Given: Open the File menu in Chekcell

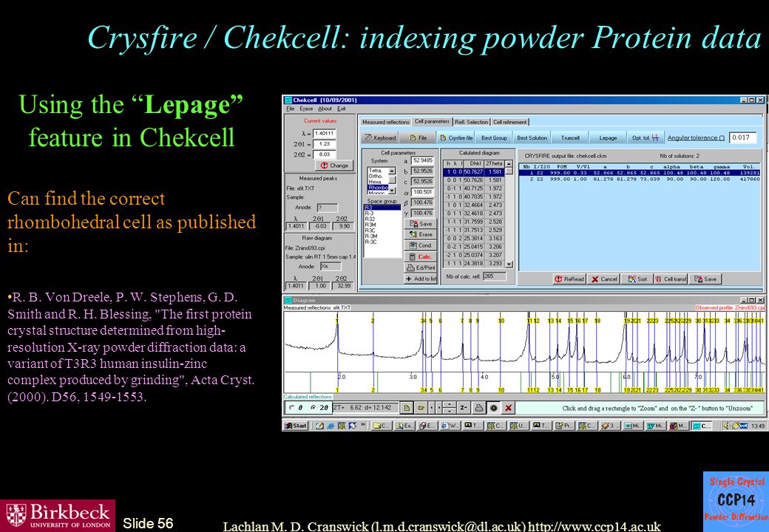Looking at the screenshot, I should point(291,109).
